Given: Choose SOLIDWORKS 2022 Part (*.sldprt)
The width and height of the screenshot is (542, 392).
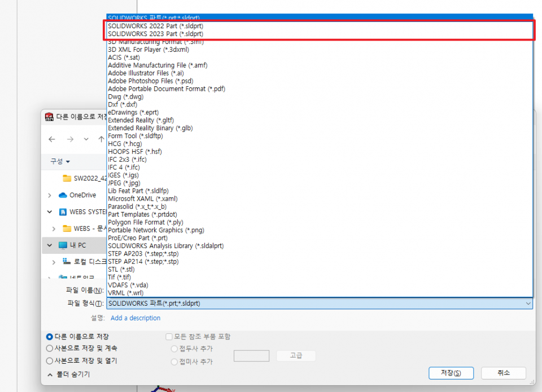Looking at the screenshot, I should point(320,26).
